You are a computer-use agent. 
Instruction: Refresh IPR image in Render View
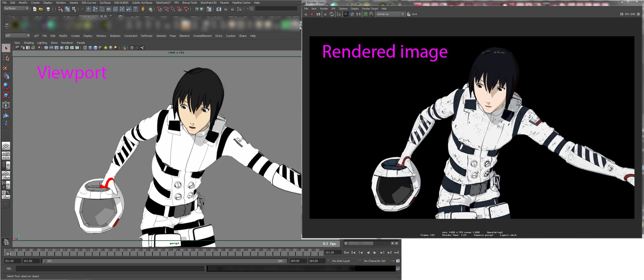coord(332,14)
